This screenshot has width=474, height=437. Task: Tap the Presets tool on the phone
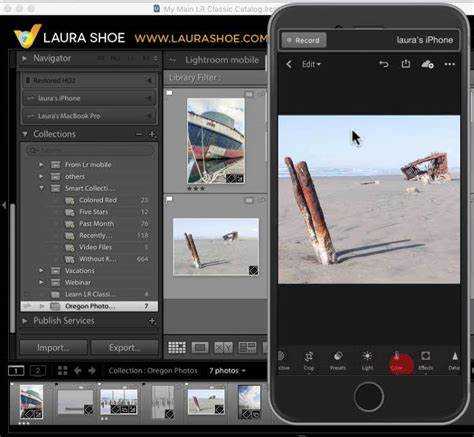click(x=338, y=361)
